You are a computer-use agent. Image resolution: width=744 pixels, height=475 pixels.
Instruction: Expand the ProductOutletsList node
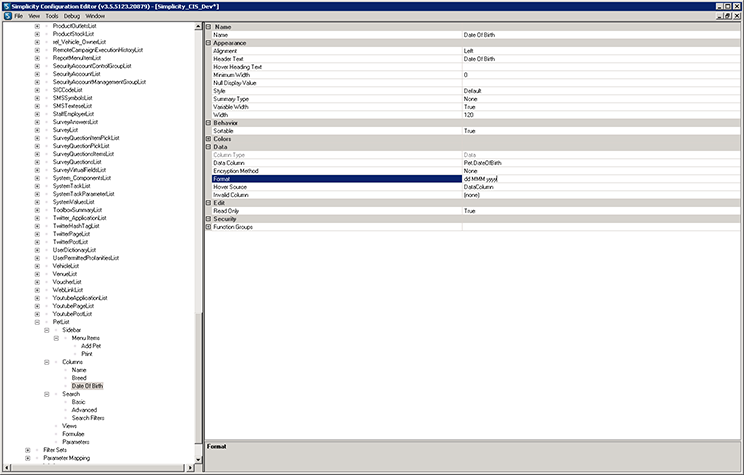37,26
